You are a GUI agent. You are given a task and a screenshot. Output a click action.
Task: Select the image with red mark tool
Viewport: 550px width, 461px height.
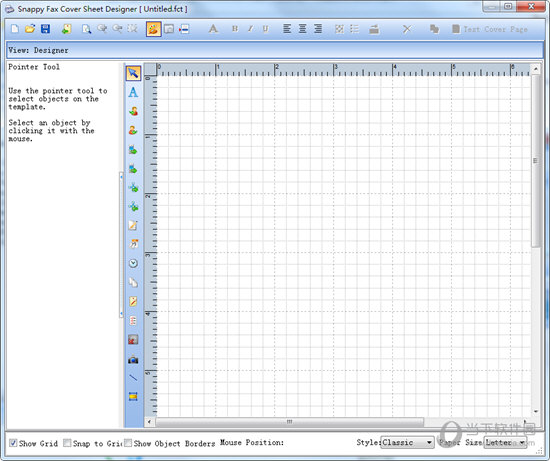pos(133,340)
